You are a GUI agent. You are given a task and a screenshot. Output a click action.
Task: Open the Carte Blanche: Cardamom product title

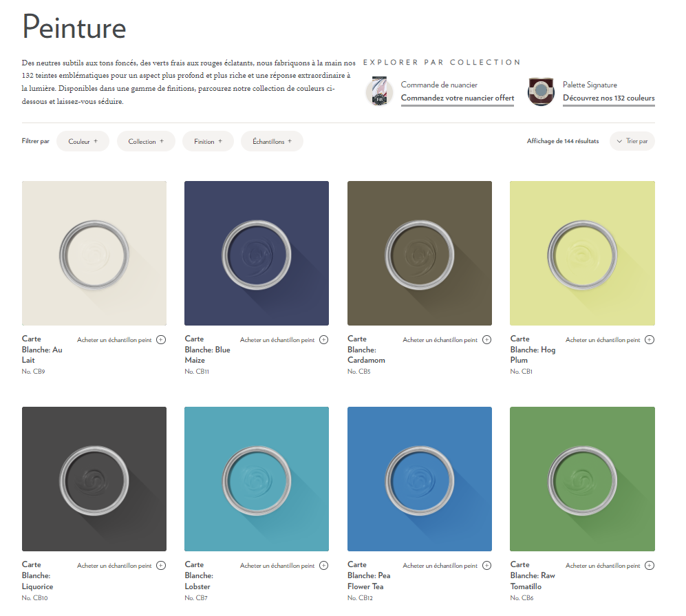click(366, 349)
